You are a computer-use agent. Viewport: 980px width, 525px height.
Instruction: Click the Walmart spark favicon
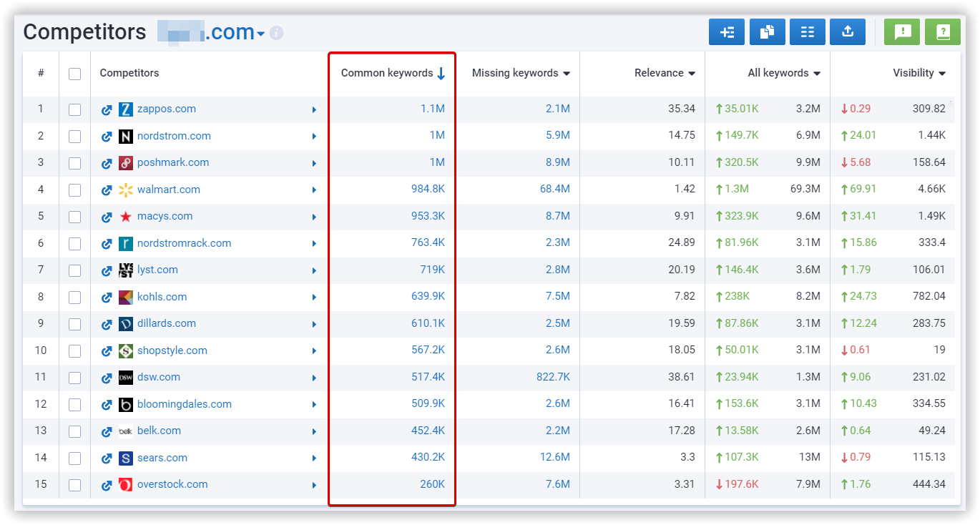point(126,190)
